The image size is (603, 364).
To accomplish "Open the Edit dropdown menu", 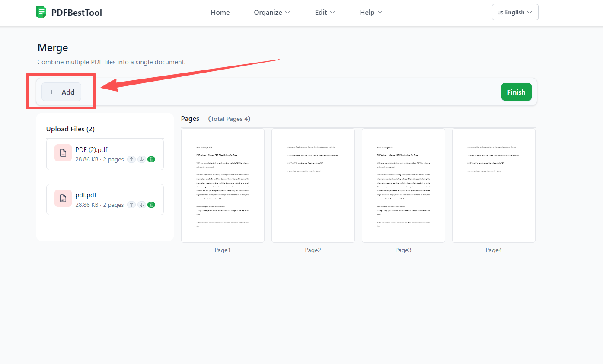I will (x=325, y=12).
